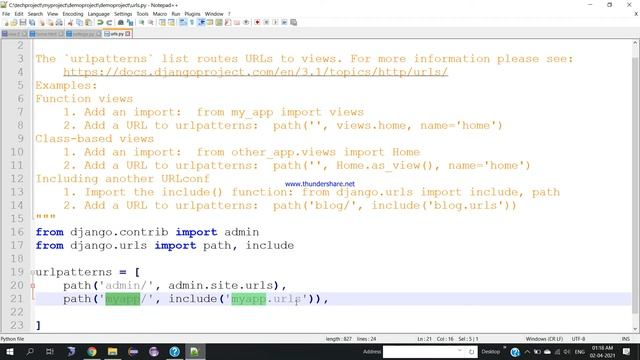Show hidden system tray icons
The width and height of the screenshot is (640, 360).
tap(527, 352)
